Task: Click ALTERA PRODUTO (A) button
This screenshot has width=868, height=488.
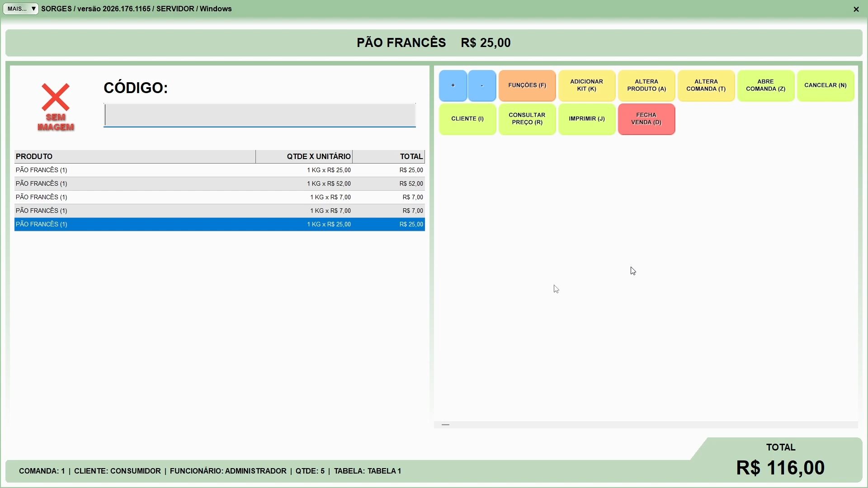Action: 646,85
